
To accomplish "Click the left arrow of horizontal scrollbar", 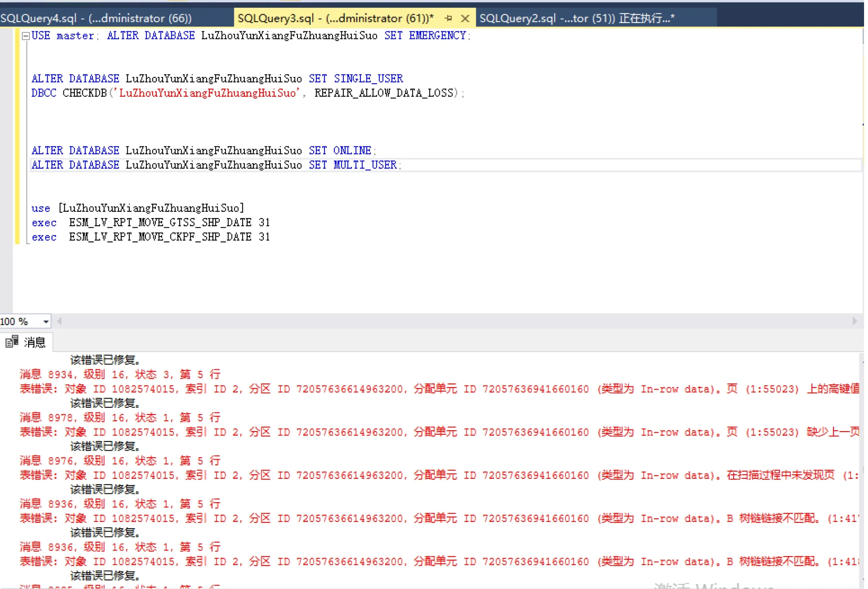I will pos(59,321).
